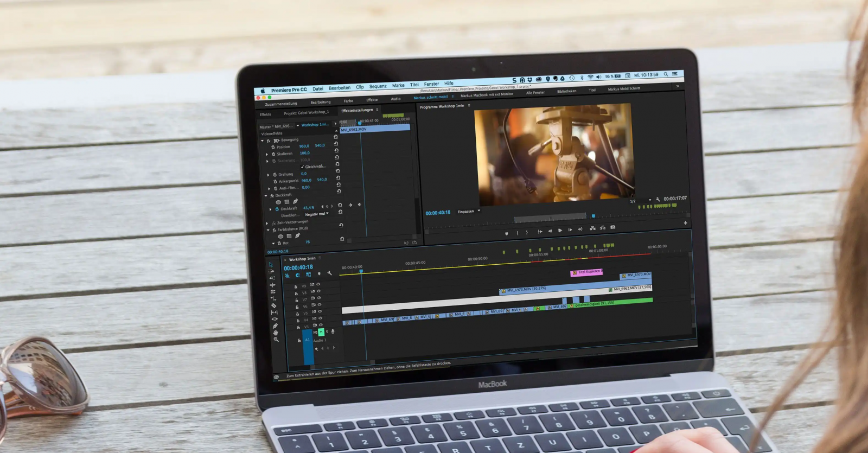
Task: Click timeline timecode 00:00:40:18
Action: [x=298, y=267]
